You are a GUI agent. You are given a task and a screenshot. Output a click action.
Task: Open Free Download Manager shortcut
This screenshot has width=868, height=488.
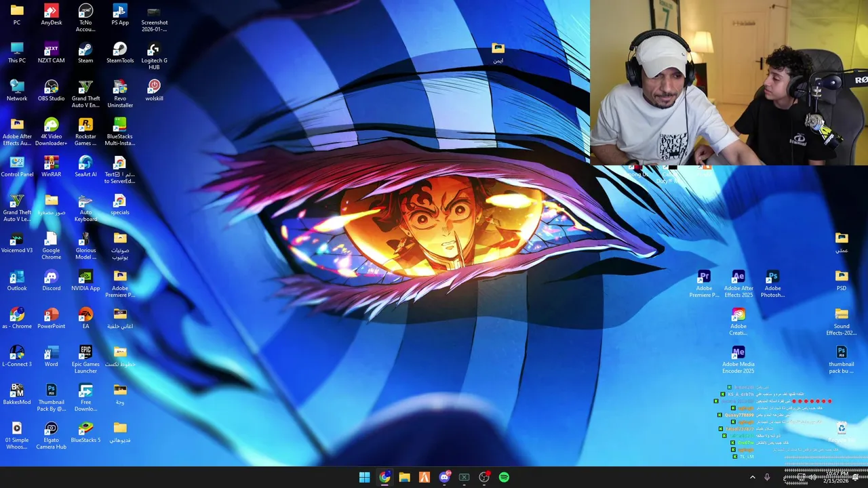85,397
